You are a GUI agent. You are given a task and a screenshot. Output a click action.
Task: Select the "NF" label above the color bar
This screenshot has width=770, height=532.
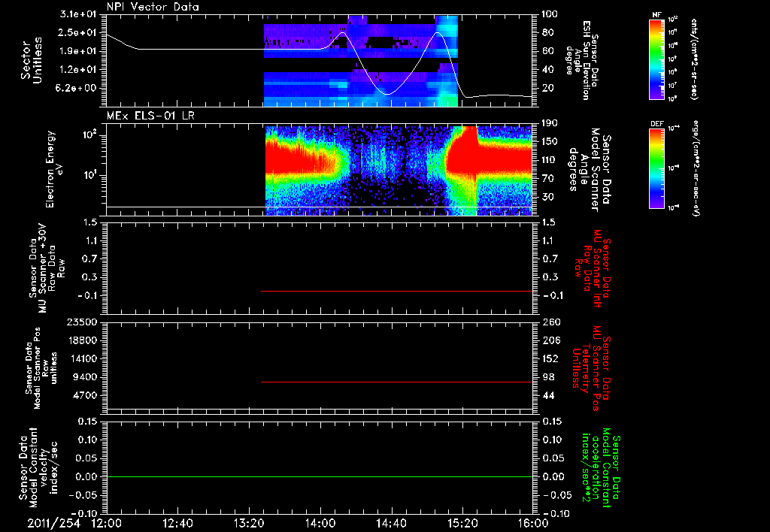pyautogui.click(x=656, y=16)
